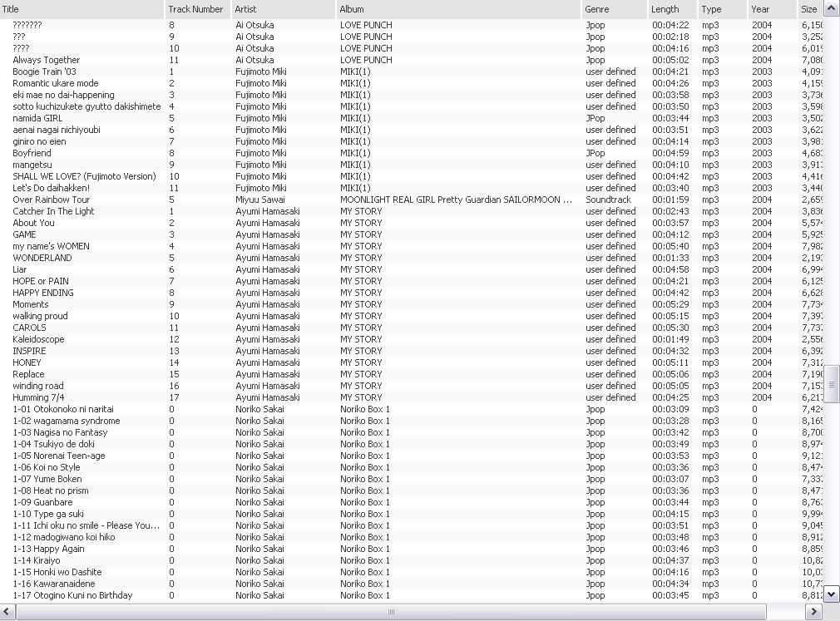Click the vertical scrollbar up arrow
Screen dimensions: 840x621
point(832,8)
